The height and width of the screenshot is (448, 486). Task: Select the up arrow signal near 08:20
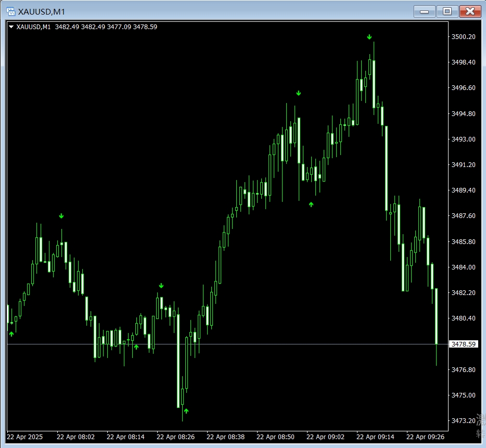(x=136, y=347)
